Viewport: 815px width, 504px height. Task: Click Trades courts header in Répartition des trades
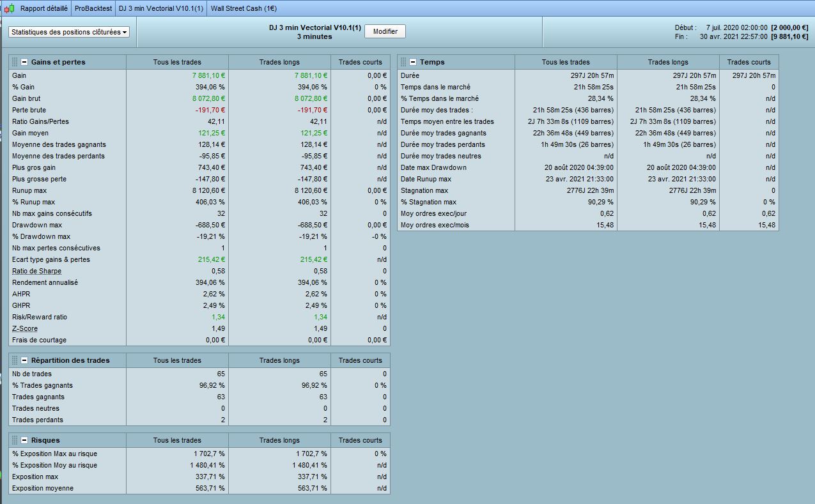pyautogui.click(x=361, y=360)
